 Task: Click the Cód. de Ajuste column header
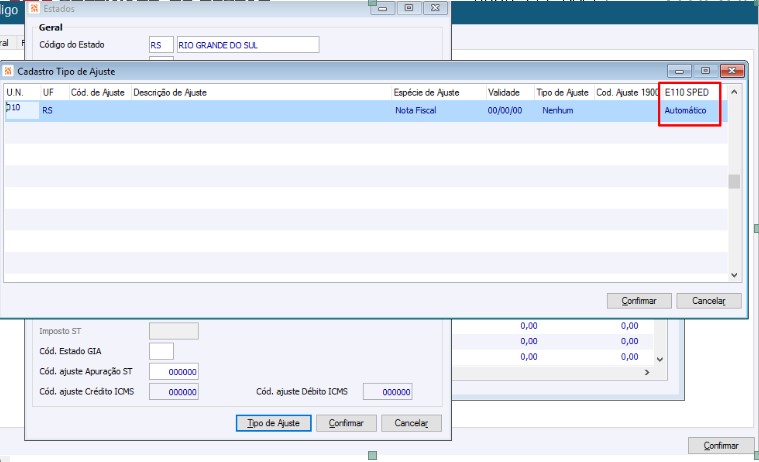pyautogui.click(x=100, y=92)
